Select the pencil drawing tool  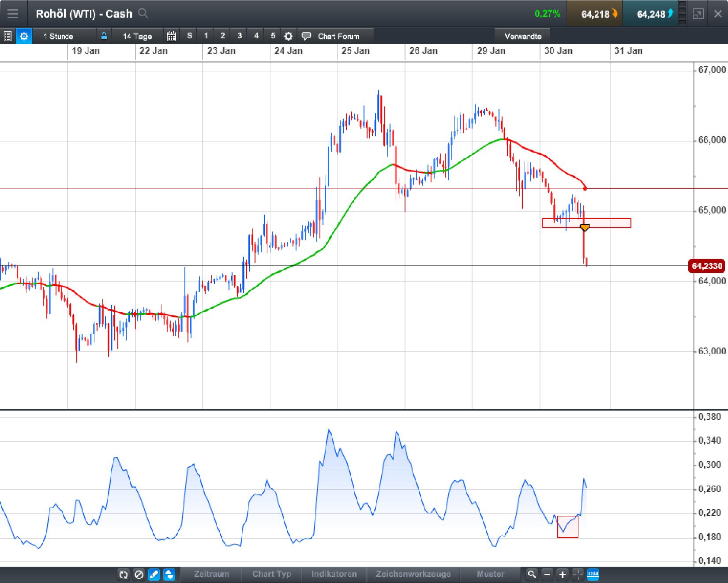click(x=153, y=575)
